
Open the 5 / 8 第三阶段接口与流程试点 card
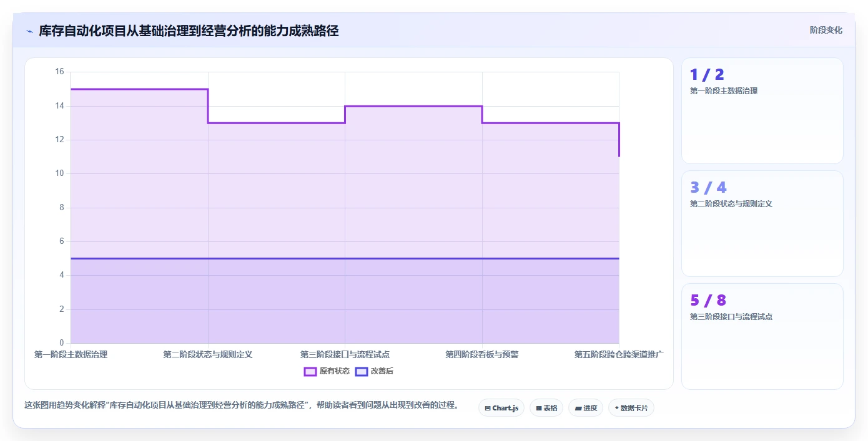tap(762, 336)
